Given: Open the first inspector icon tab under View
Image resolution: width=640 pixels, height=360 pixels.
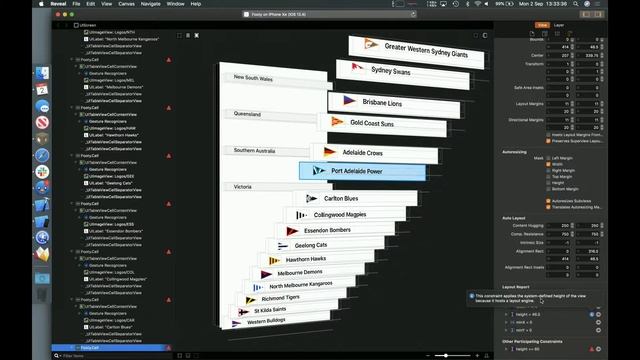Looking at the screenshot, I should pos(532,33).
